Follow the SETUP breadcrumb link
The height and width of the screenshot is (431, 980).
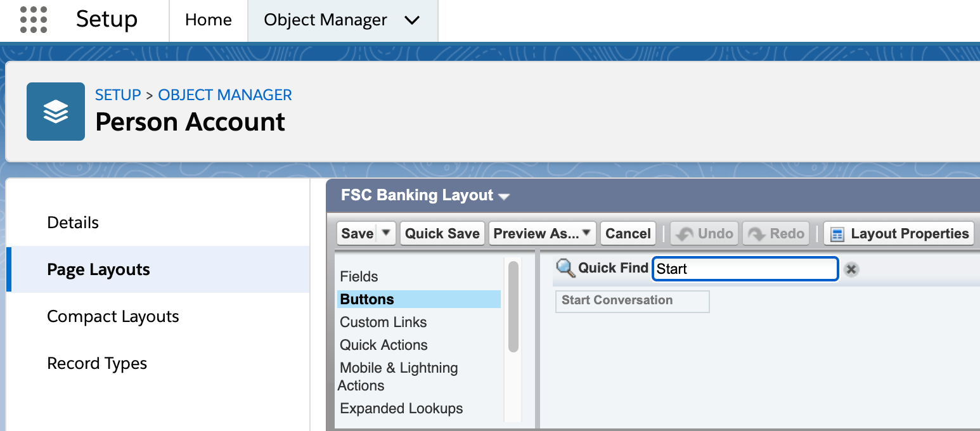pyautogui.click(x=118, y=95)
